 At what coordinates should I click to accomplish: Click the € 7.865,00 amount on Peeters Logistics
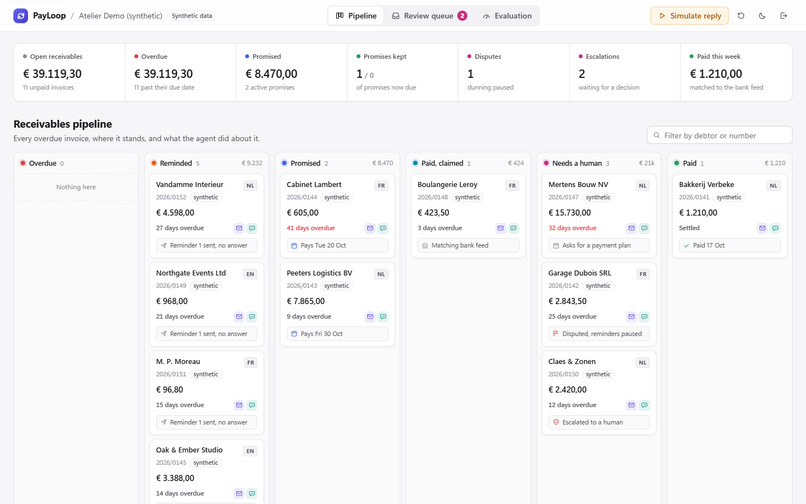click(306, 301)
